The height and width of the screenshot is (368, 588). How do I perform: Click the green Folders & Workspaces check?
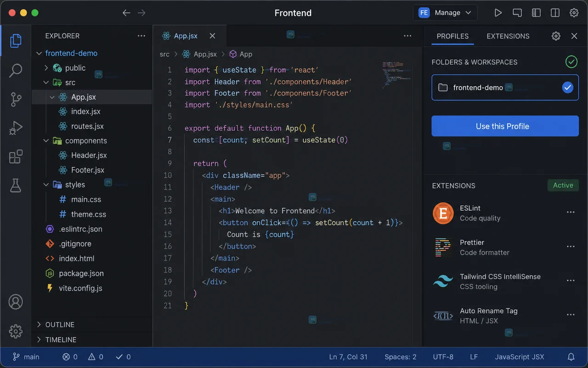pos(571,62)
